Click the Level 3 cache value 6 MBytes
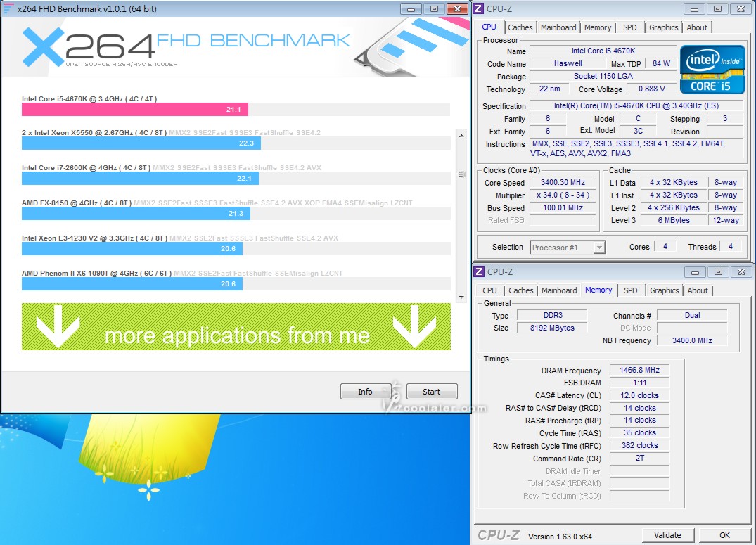756x545 pixels. [x=674, y=220]
